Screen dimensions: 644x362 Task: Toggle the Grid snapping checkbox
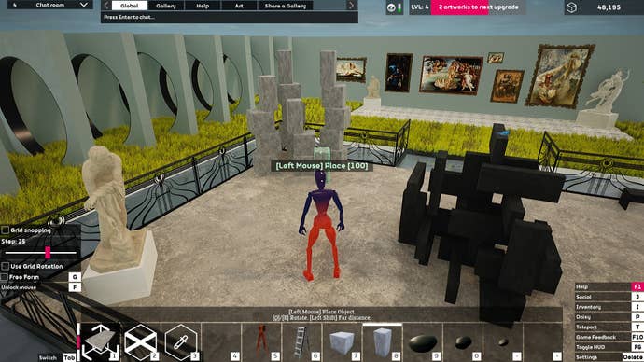6,230
